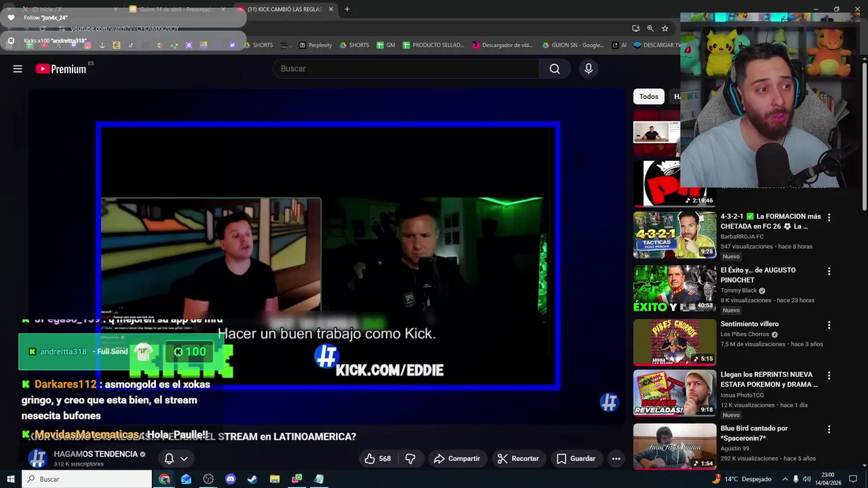Open the taskbar clock showing 23:00
Viewport: 868px width, 488px height.
click(828, 479)
